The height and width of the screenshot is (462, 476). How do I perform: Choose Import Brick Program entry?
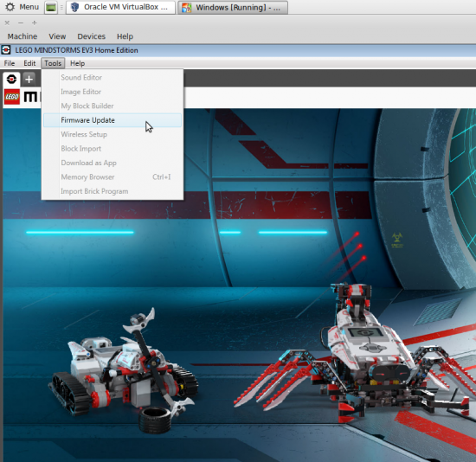(x=113, y=191)
